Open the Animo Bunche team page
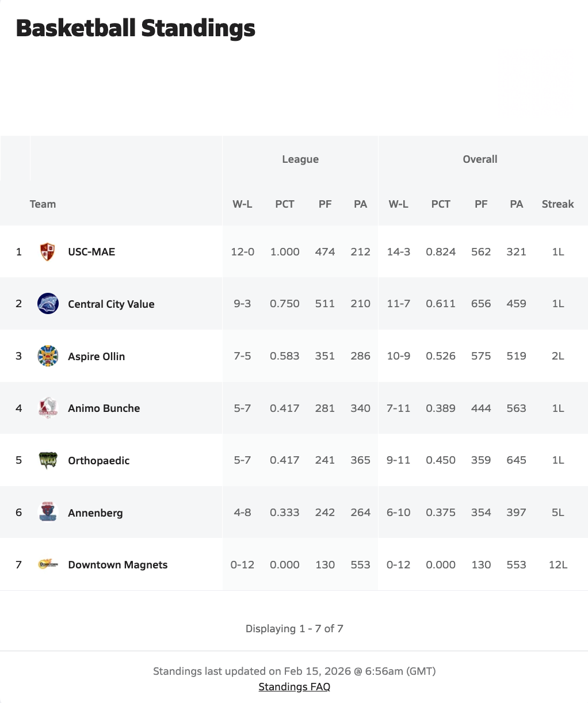 104,408
